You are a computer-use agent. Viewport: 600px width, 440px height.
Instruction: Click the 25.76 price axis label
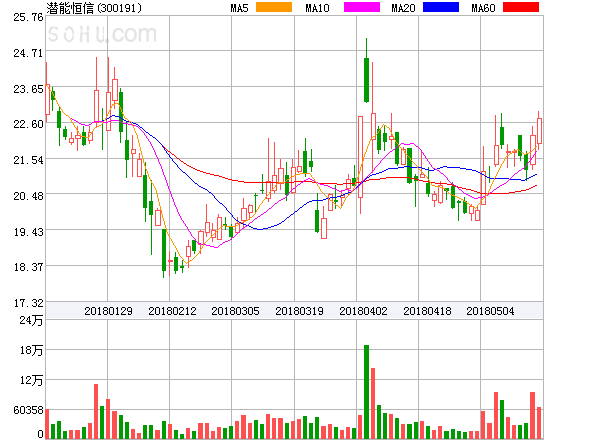[x=28, y=17]
